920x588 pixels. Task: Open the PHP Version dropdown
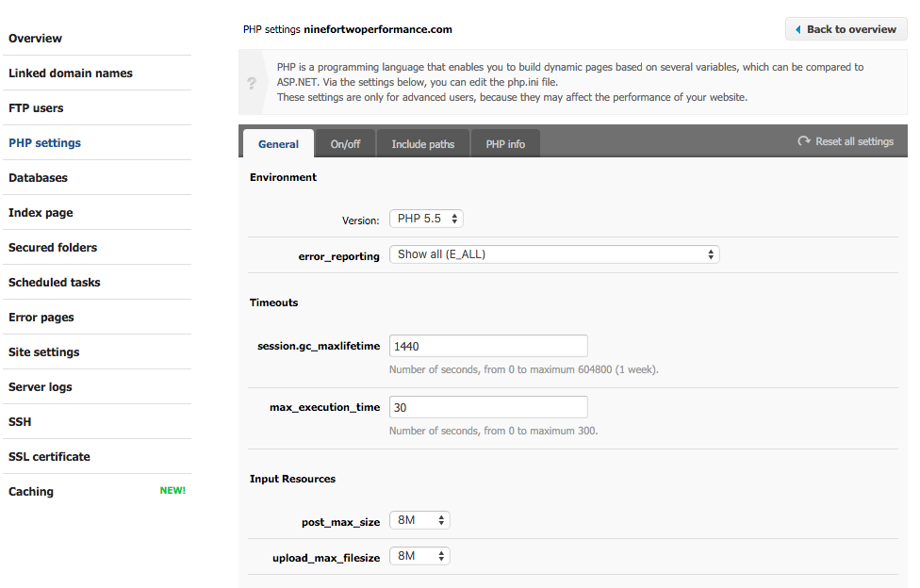(x=426, y=219)
